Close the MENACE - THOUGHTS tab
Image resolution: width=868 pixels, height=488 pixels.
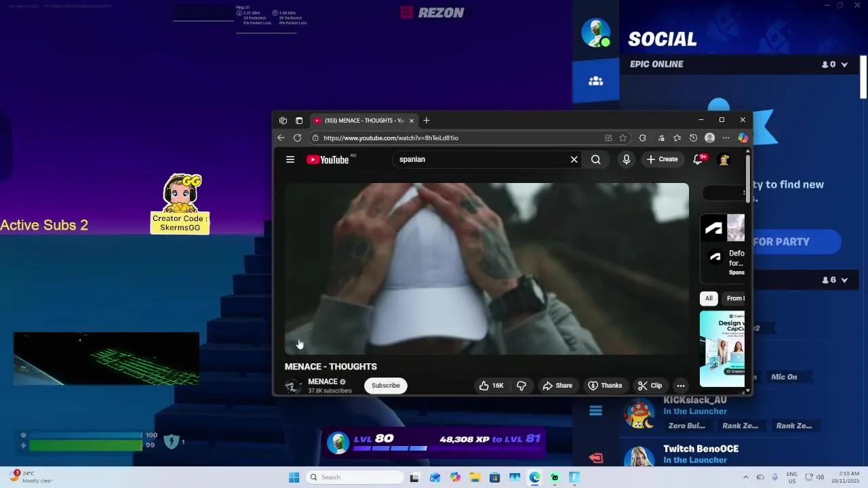411,121
